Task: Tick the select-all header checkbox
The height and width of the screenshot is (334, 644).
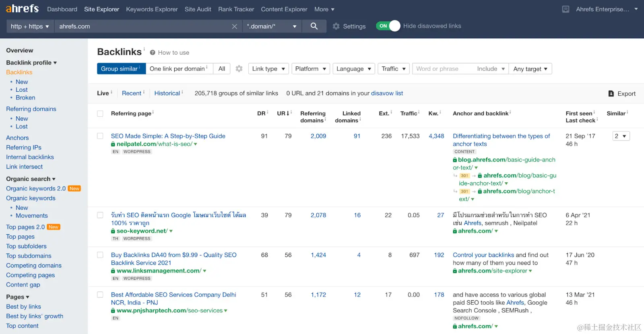Action: tap(100, 113)
